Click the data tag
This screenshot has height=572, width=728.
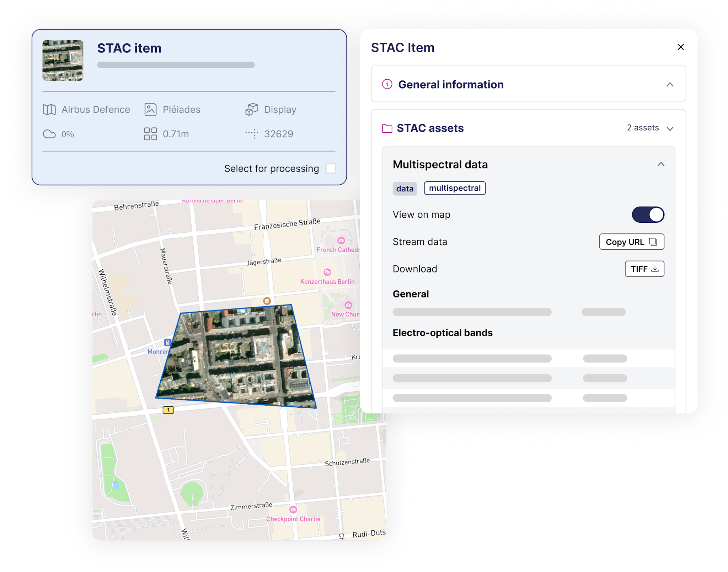[405, 189]
